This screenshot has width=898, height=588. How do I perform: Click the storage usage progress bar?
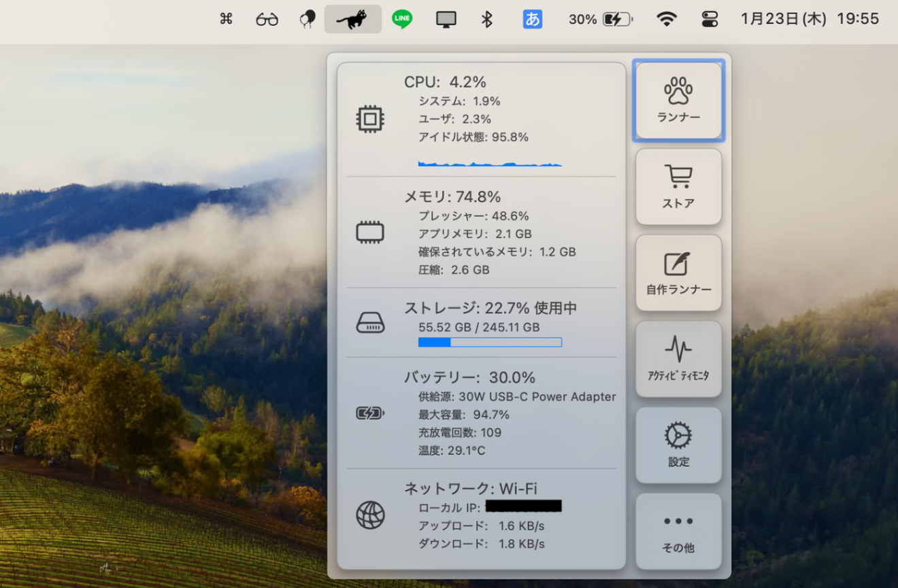490,342
